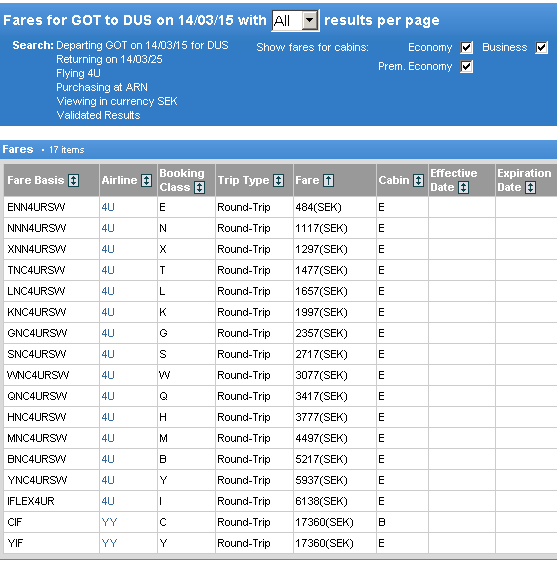Open 4U airline link for HNC4URSW
This screenshot has width=557, height=566.
(x=108, y=417)
